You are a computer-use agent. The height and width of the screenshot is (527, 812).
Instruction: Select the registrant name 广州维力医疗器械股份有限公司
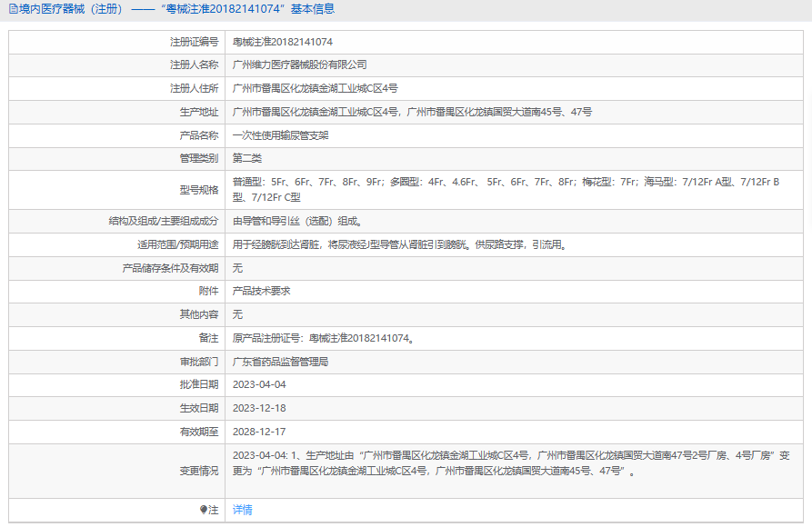pos(300,65)
